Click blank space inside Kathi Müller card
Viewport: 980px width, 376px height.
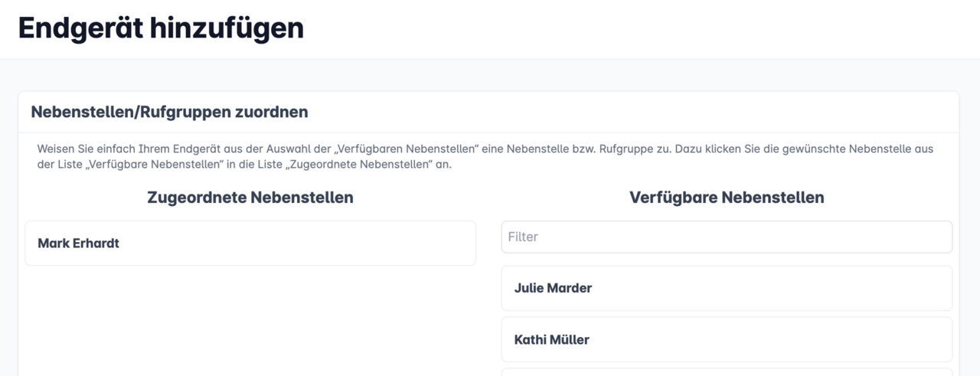pyautogui.click(x=766, y=340)
